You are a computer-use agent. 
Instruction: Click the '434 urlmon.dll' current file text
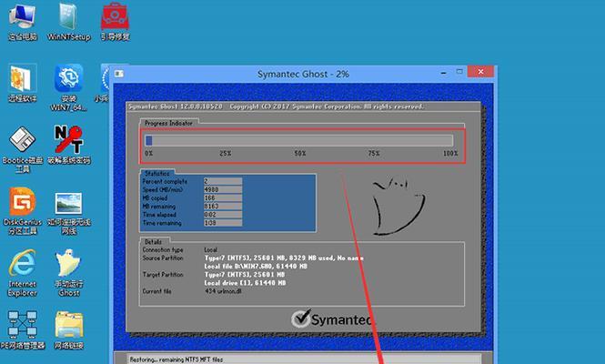(x=223, y=291)
